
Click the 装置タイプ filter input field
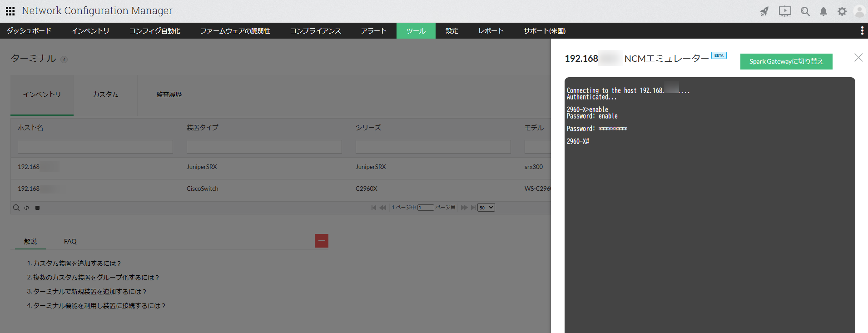[x=264, y=147]
